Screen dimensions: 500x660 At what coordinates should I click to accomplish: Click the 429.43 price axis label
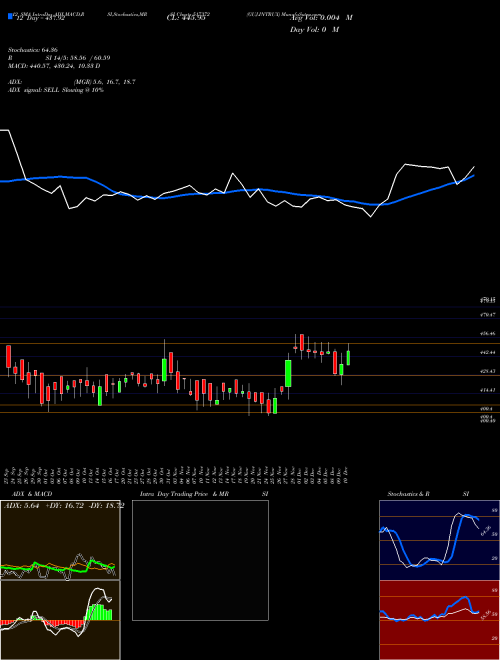pyautogui.click(x=488, y=371)
